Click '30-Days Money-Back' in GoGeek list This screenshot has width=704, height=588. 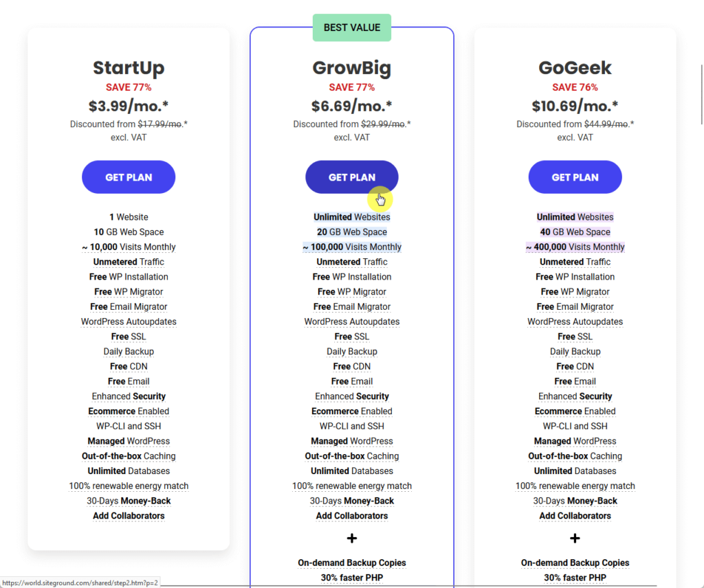tap(575, 501)
